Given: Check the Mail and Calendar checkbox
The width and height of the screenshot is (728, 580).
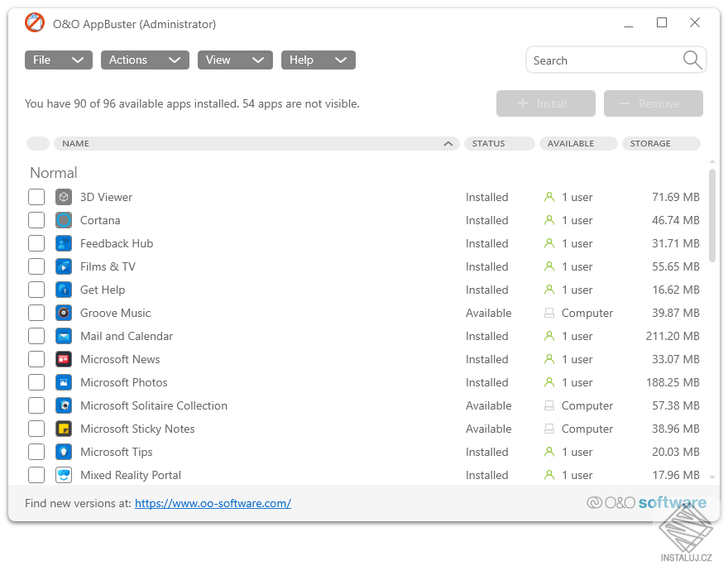Looking at the screenshot, I should click(x=36, y=336).
